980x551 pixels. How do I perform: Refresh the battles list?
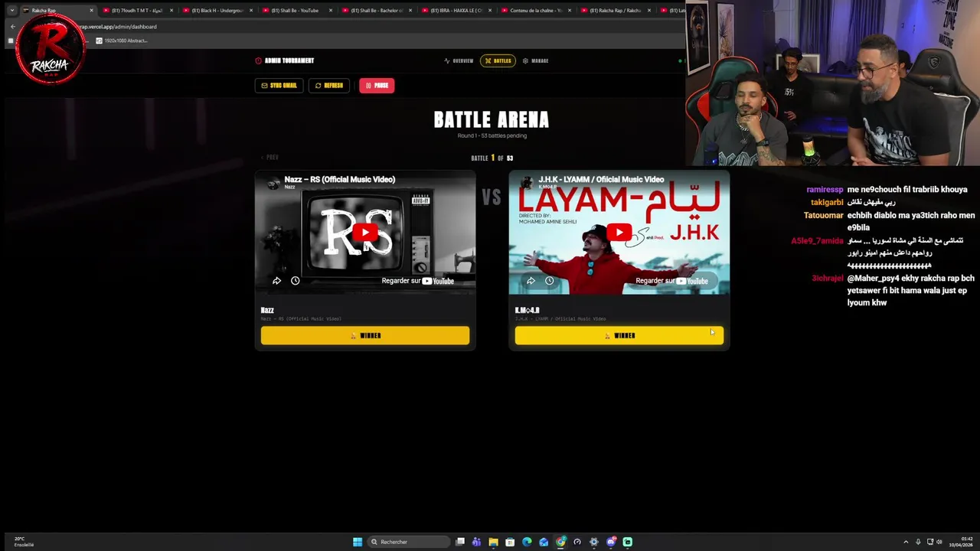pos(329,86)
